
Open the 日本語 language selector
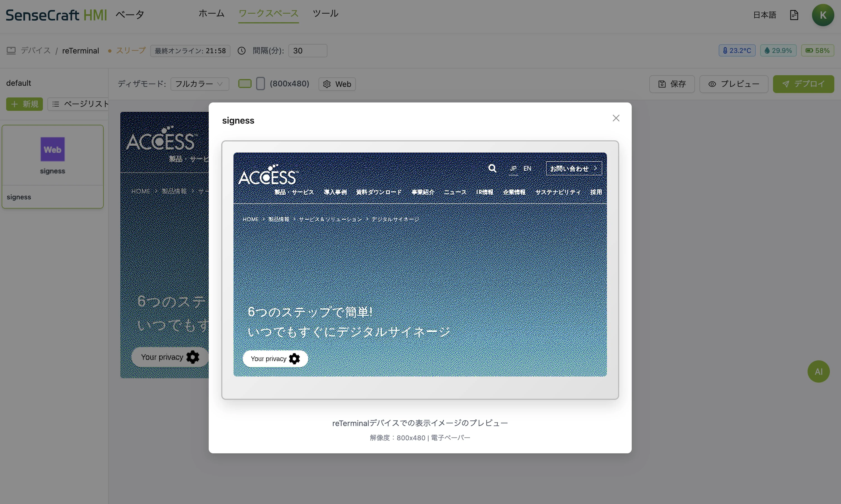coord(765,15)
